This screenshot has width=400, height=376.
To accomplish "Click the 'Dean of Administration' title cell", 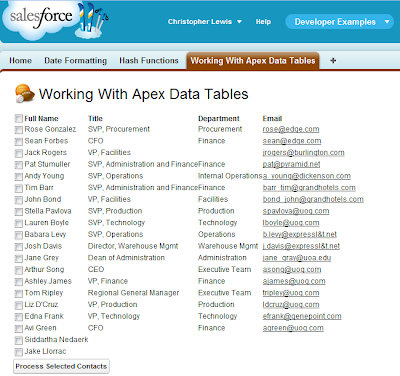I will pos(126,258).
